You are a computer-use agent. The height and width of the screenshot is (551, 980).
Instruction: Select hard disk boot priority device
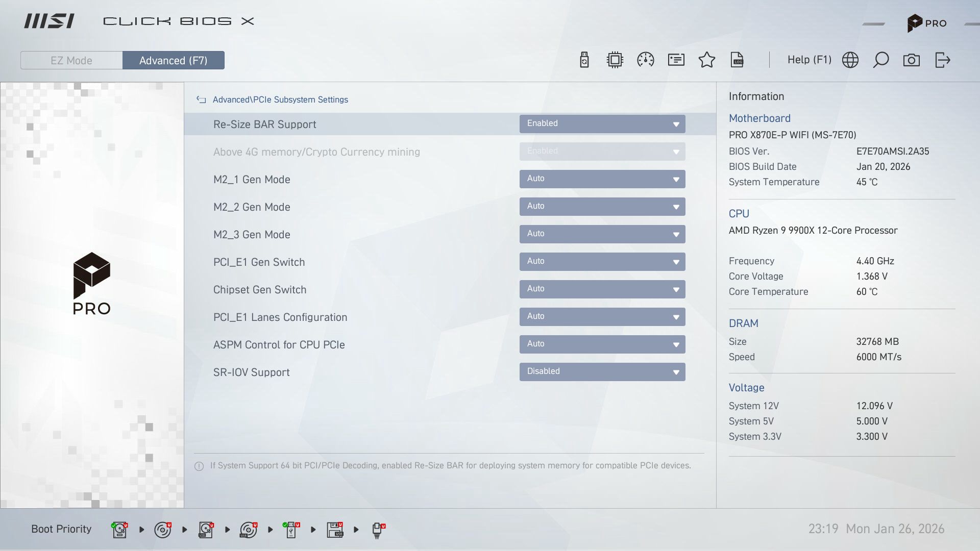pyautogui.click(x=119, y=530)
